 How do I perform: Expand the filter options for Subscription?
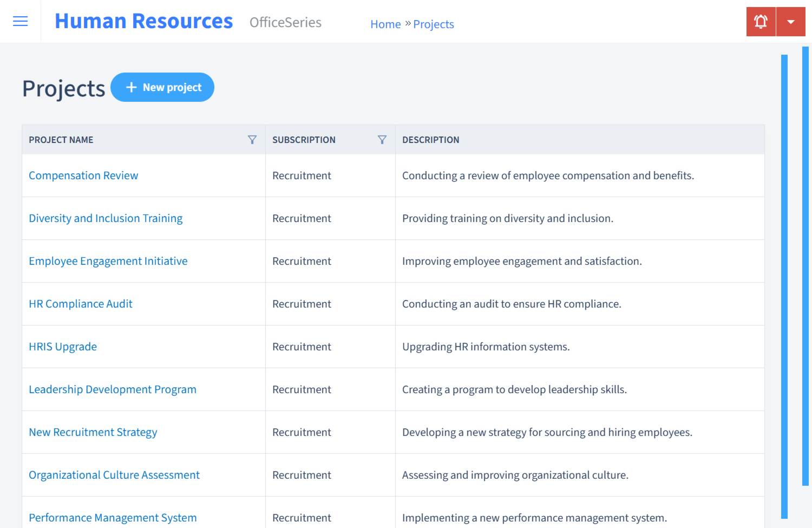click(x=382, y=139)
